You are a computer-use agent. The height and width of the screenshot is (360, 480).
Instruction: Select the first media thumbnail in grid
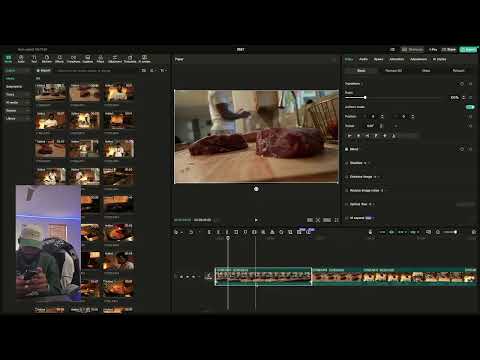50,92
